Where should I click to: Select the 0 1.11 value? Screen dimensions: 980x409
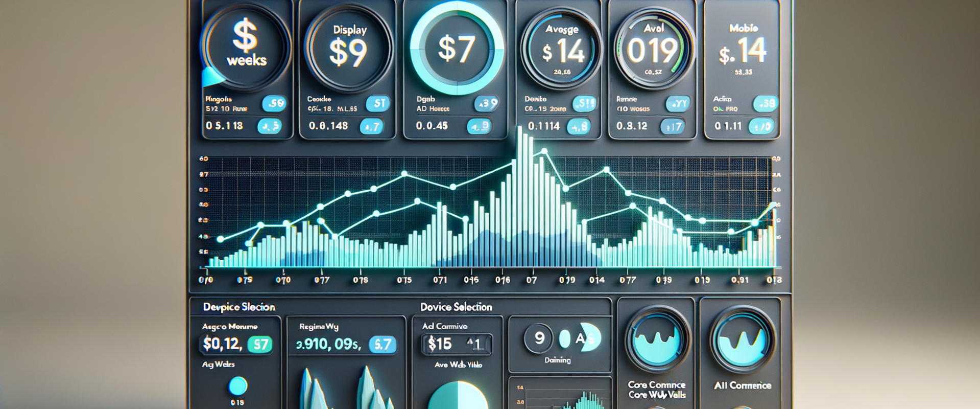click(x=728, y=126)
